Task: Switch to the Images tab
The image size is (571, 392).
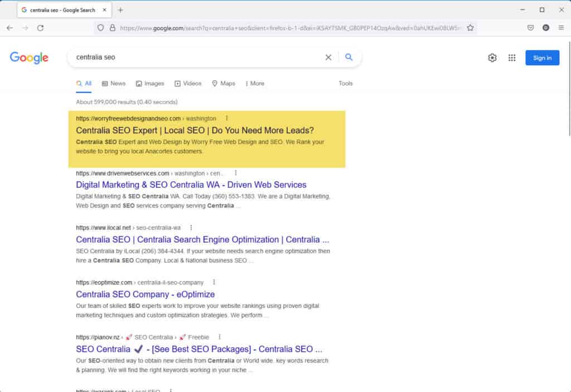Action: click(150, 84)
